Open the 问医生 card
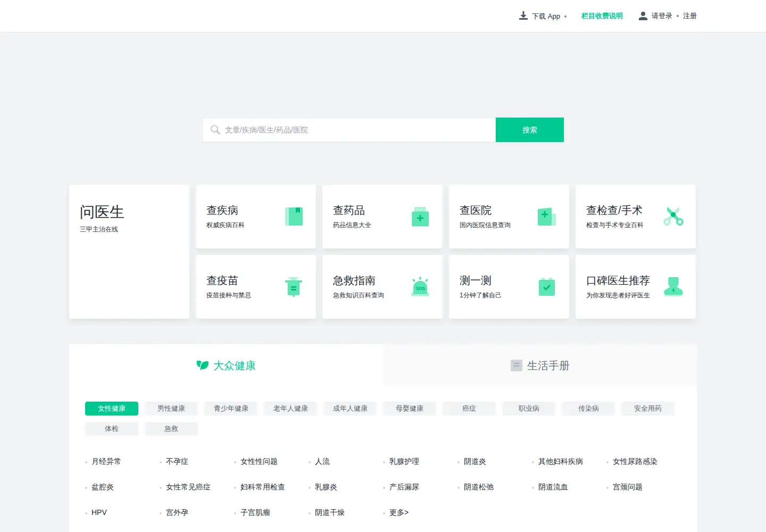 pos(129,252)
